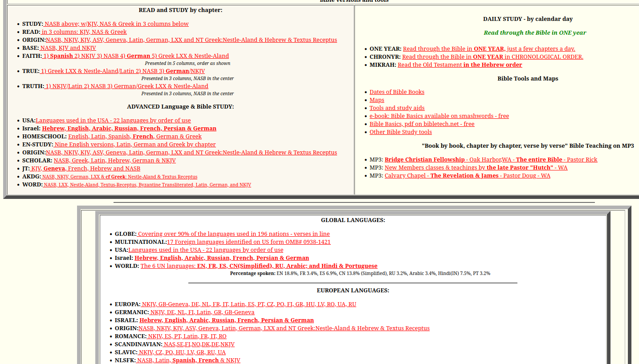Viewport: 639px width, 364px height.
Task: Open the GLOBE 196 nations languages link
Action: coord(233,234)
